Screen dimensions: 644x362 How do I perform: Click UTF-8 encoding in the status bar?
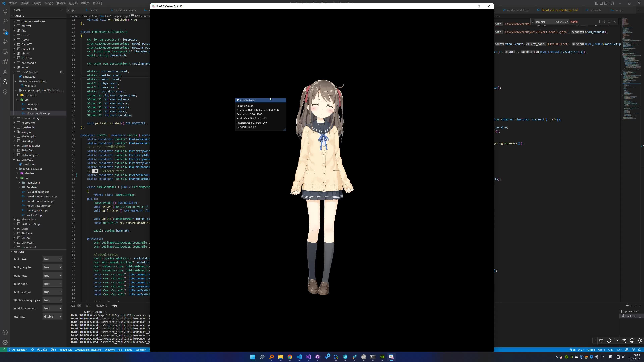[x=602, y=350]
